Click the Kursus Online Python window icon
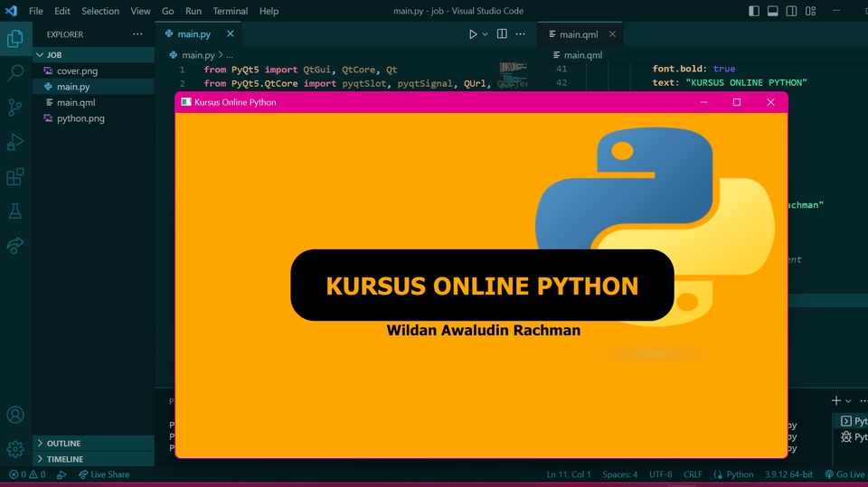The height and width of the screenshot is (487, 868). [186, 102]
